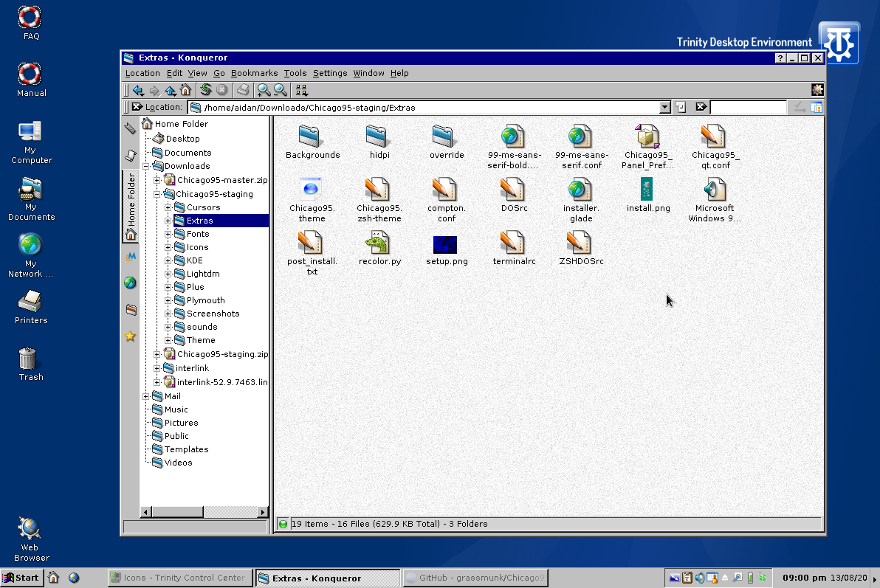Zoom out on the icon view
The height and width of the screenshot is (588, 880).
(x=280, y=90)
